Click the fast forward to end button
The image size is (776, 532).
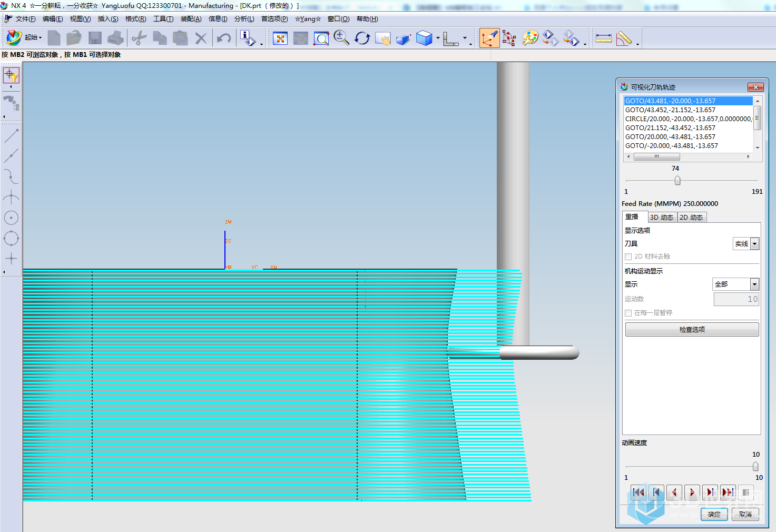pos(728,492)
